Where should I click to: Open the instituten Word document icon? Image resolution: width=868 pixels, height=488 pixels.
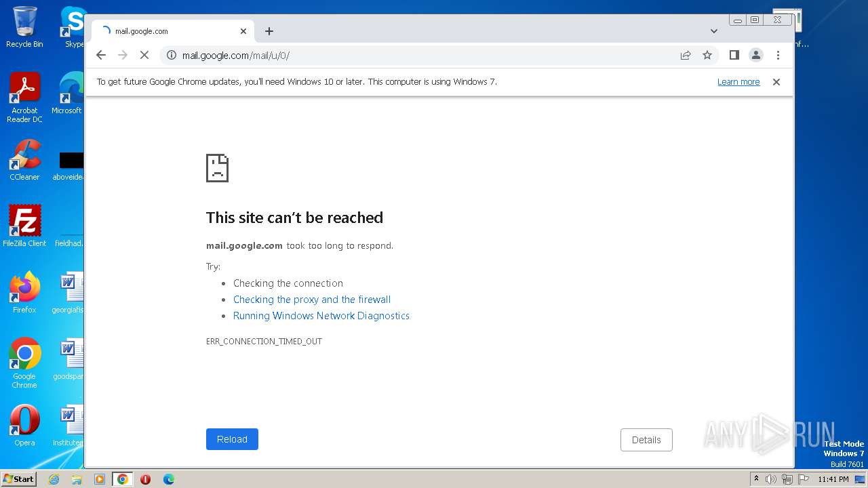[x=68, y=426]
